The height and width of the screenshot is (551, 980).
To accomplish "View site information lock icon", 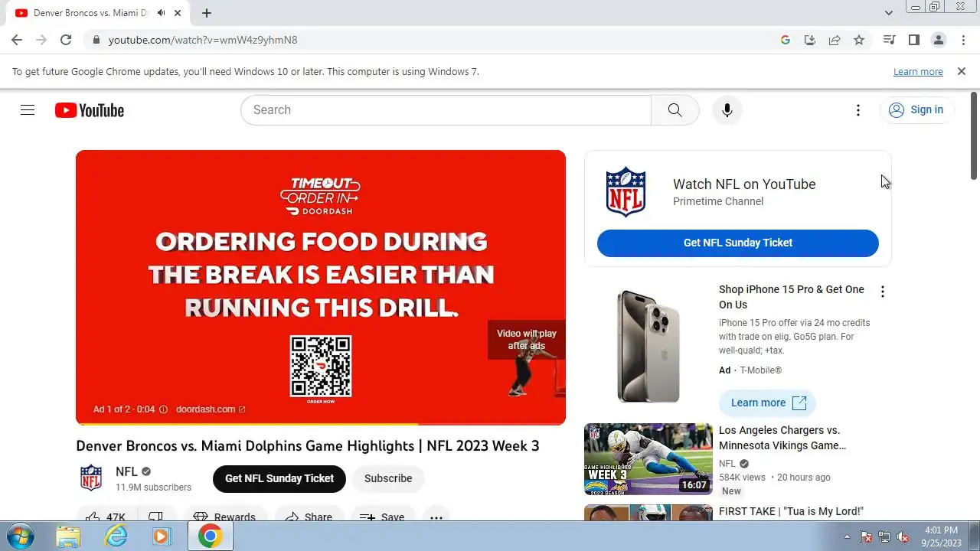I will (x=96, y=40).
